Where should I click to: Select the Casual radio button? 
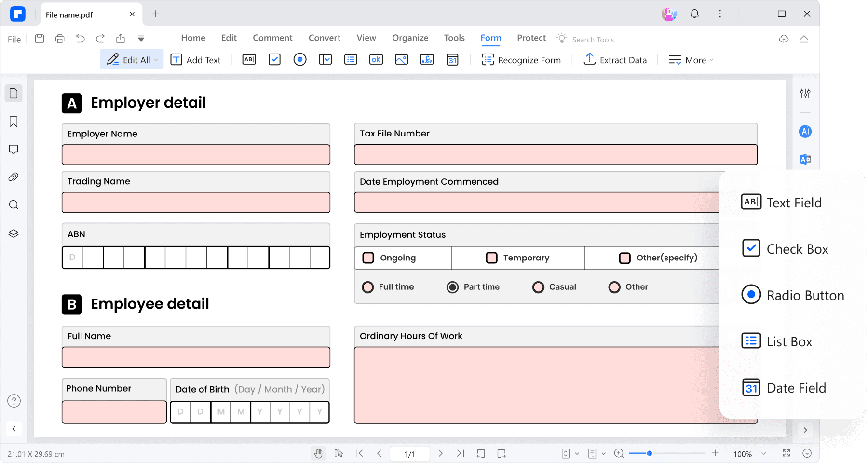pos(538,287)
